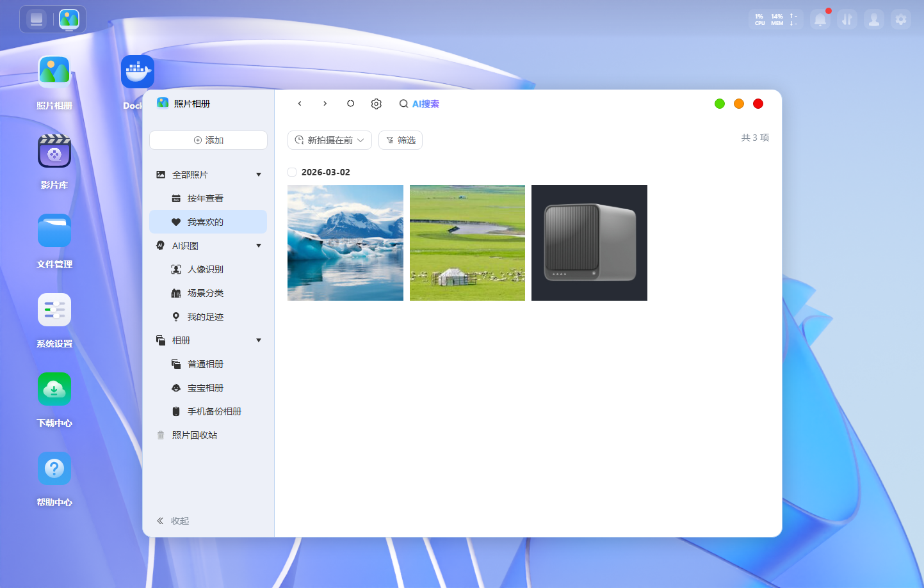Viewport: 924px width, 588px height.
Task: Open 我的足迹 in the sidebar
Action: [x=208, y=317]
